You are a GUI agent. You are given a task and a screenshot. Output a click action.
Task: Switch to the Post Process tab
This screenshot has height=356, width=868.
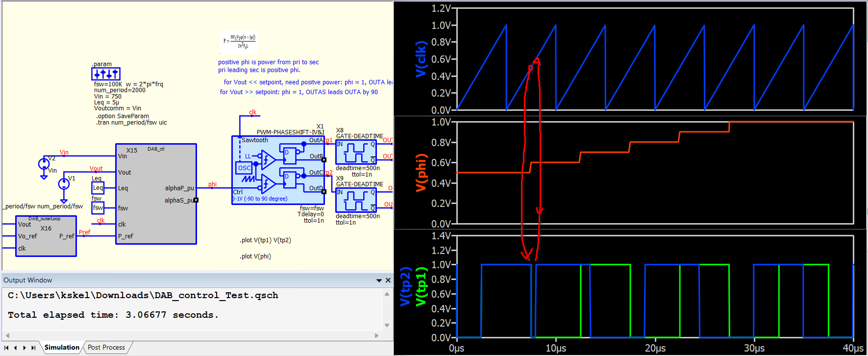click(x=106, y=347)
